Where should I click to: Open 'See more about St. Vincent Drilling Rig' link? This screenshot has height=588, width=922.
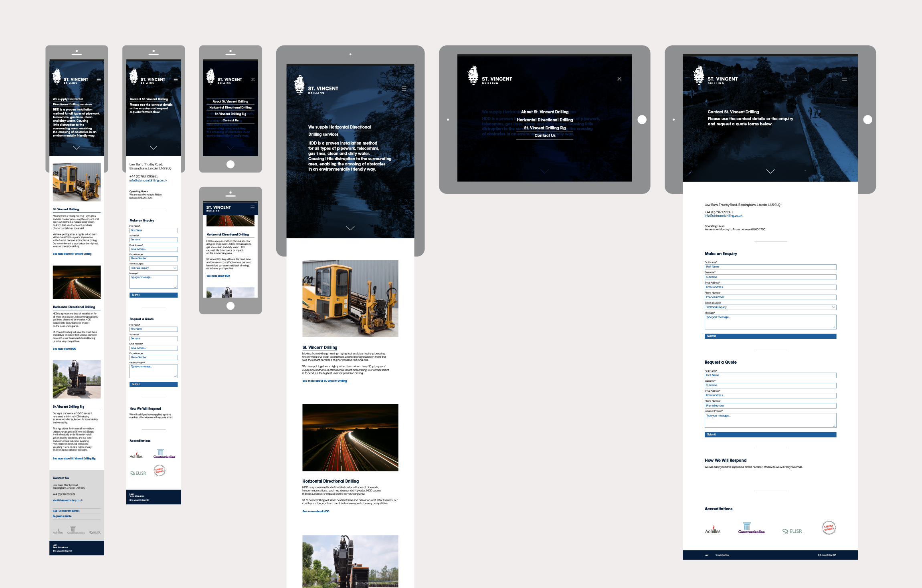pyautogui.click(x=74, y=459)
